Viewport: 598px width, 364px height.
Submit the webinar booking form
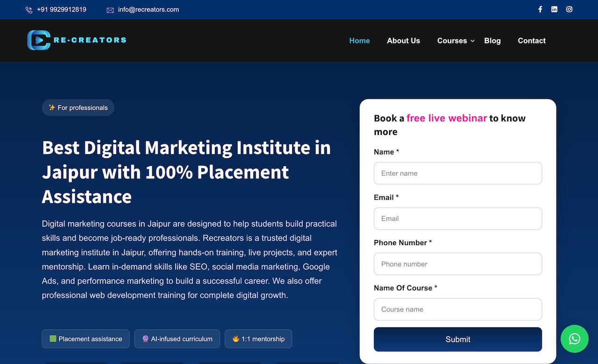[457, 339]
